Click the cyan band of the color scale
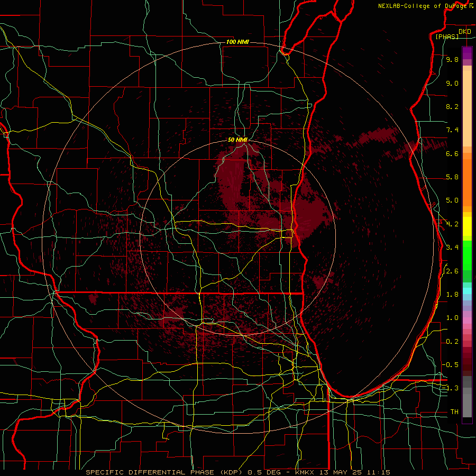Viewport: 476px width, 476px height. pyautogui.click(x=467, y=290)
